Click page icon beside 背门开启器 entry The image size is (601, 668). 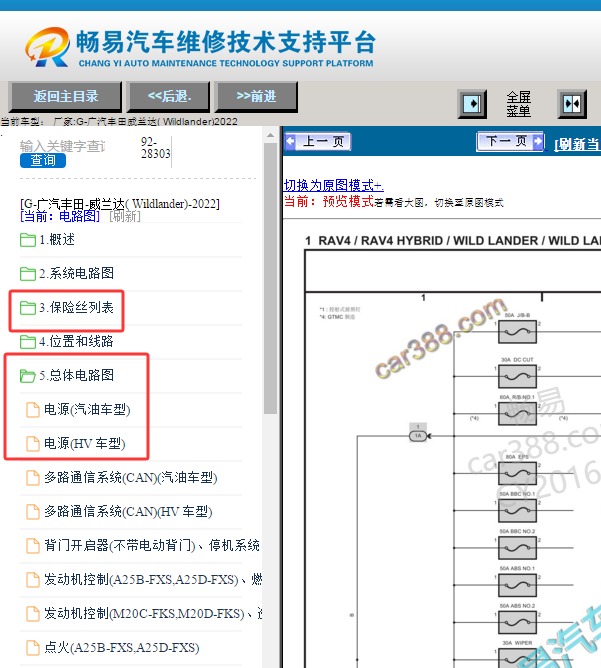[x=33, y=545]
